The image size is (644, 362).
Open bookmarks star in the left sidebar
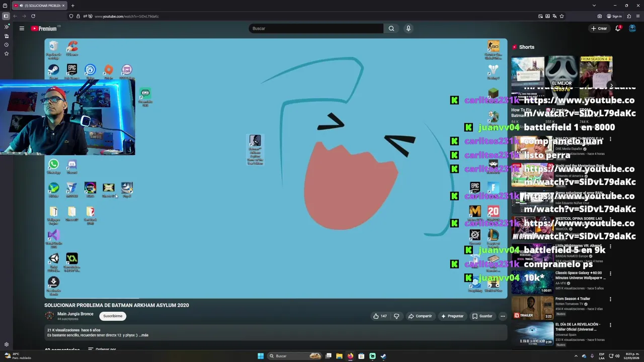click(7, 54)
